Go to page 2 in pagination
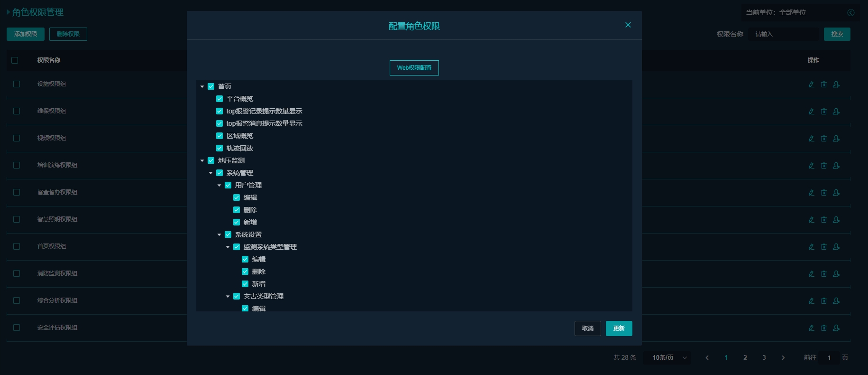Image resolution: width=868 pixels, height=375 pixels. (x=745, y=357)
